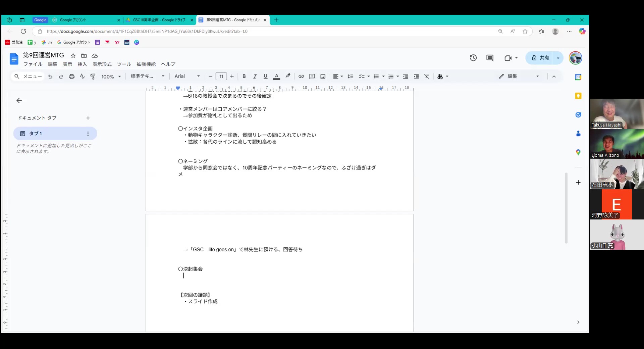644x349 pixels.
Task: Open version history clock icon
Action: point(473,58)
